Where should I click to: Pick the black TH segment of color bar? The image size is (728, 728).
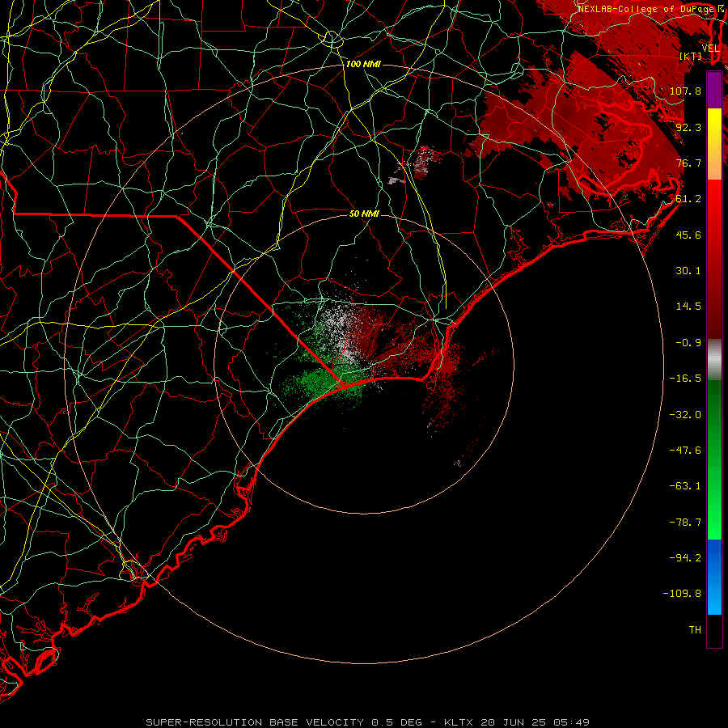[x=714, y=630]
